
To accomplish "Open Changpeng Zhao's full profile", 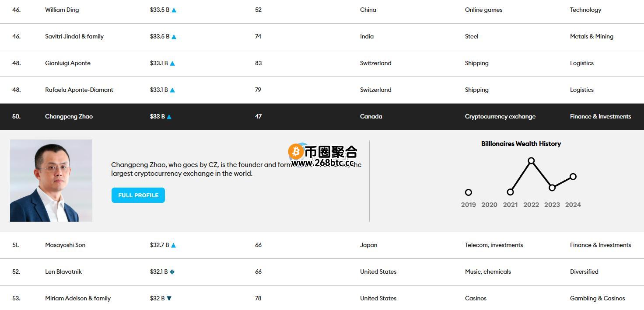I will click(138, 195).
